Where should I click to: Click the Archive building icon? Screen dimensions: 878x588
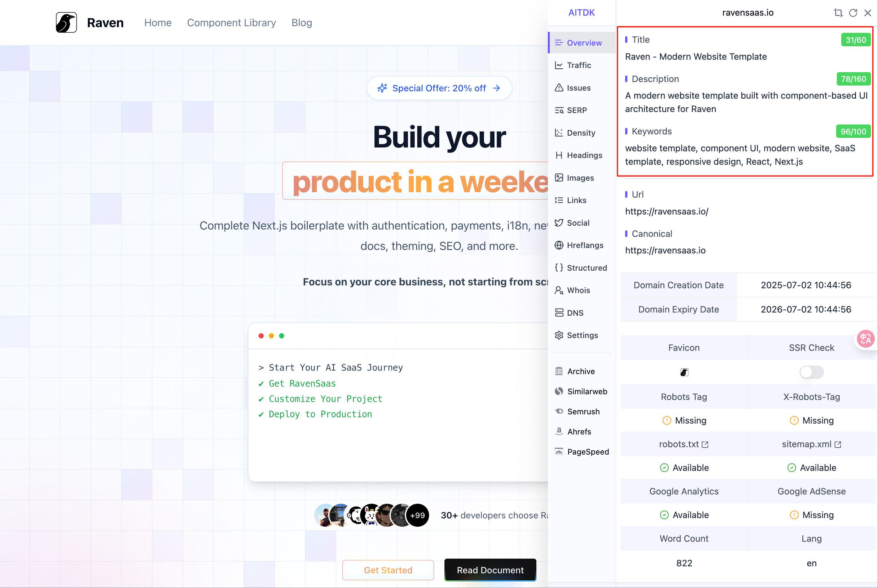[x=559, y=371]
